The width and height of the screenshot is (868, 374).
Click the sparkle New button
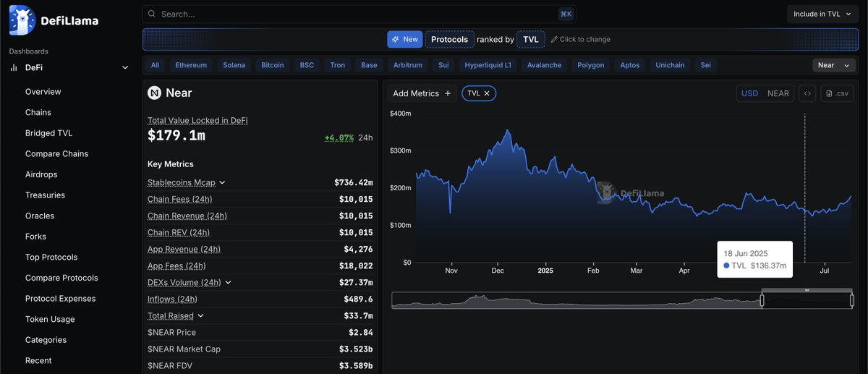(x=404, y=39)
